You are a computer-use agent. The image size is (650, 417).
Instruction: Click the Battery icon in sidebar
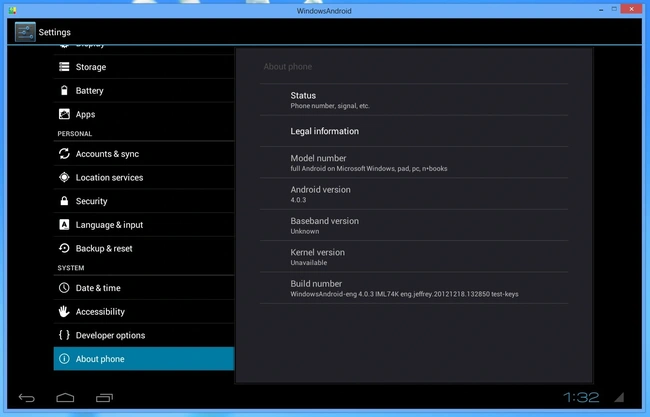(x=64, y=90)
